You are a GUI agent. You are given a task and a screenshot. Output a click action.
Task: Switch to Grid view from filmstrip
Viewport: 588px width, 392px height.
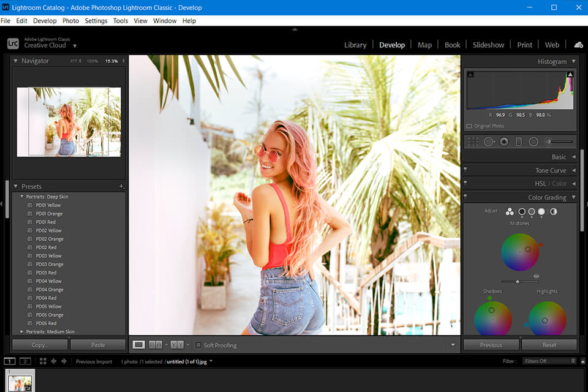[x=43, y=361]
